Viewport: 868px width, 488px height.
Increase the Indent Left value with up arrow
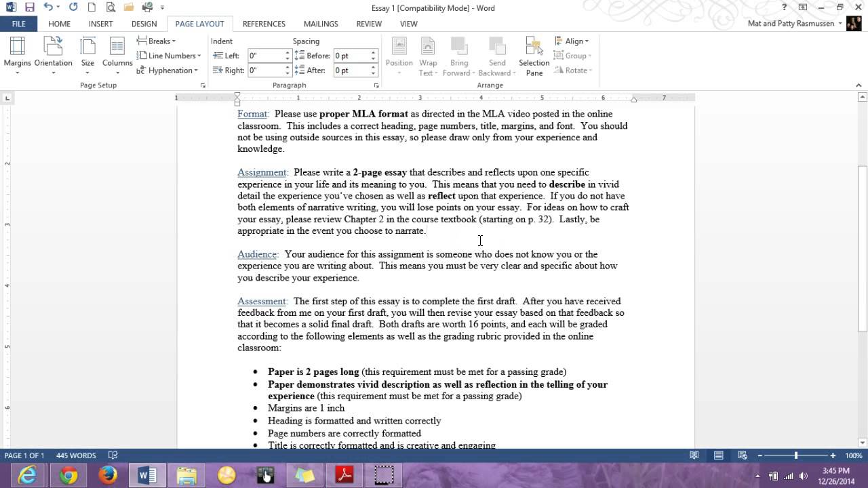tap(288, 53)
